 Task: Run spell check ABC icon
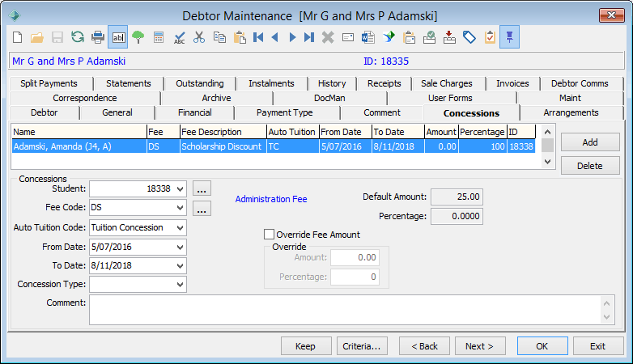pyautogui.click(x=179, y=38)
